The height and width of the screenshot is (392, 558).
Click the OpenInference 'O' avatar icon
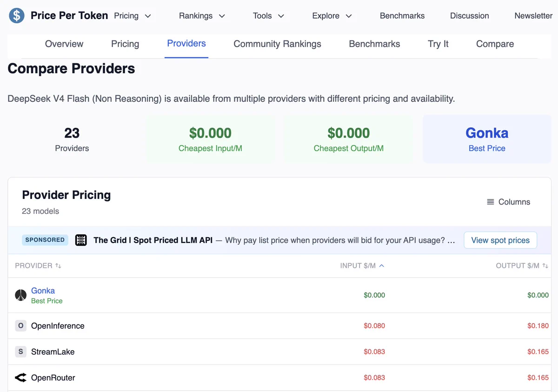click(x=20, y=326)
